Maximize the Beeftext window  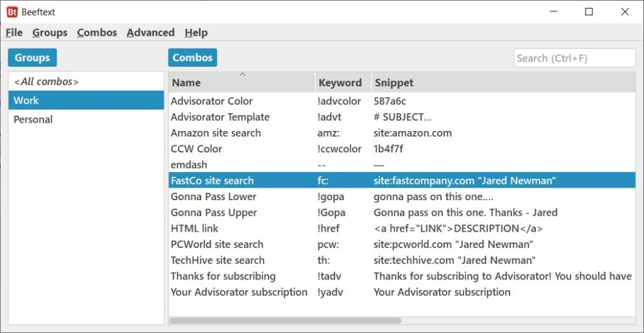589,12
